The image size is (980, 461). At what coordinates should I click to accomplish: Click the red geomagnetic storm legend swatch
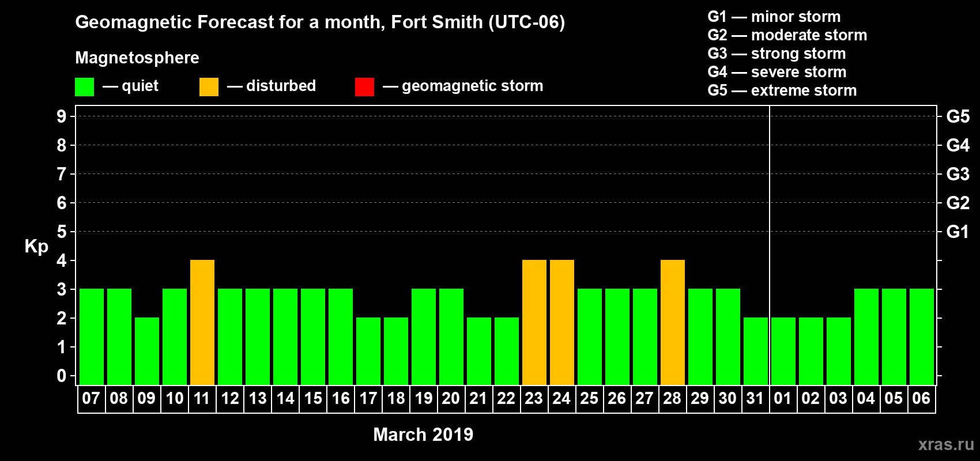[x=364, y=87]
